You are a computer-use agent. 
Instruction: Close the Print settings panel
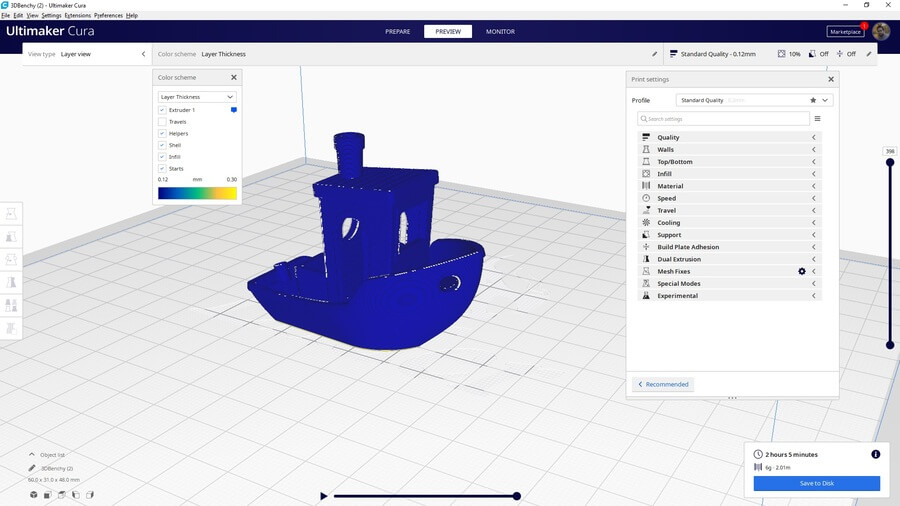(830, 79)
